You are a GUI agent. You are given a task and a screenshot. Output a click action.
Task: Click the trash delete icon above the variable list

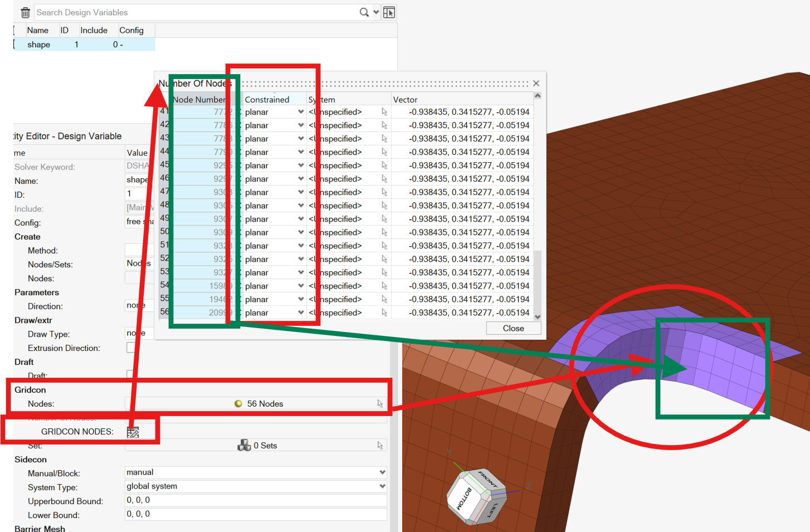pos(25,12)
